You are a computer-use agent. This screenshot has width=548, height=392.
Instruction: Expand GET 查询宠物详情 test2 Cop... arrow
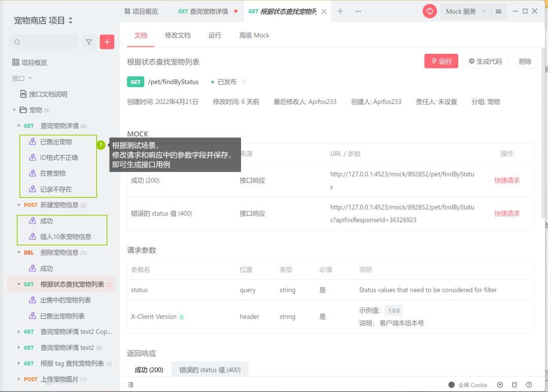pos(19,332)
